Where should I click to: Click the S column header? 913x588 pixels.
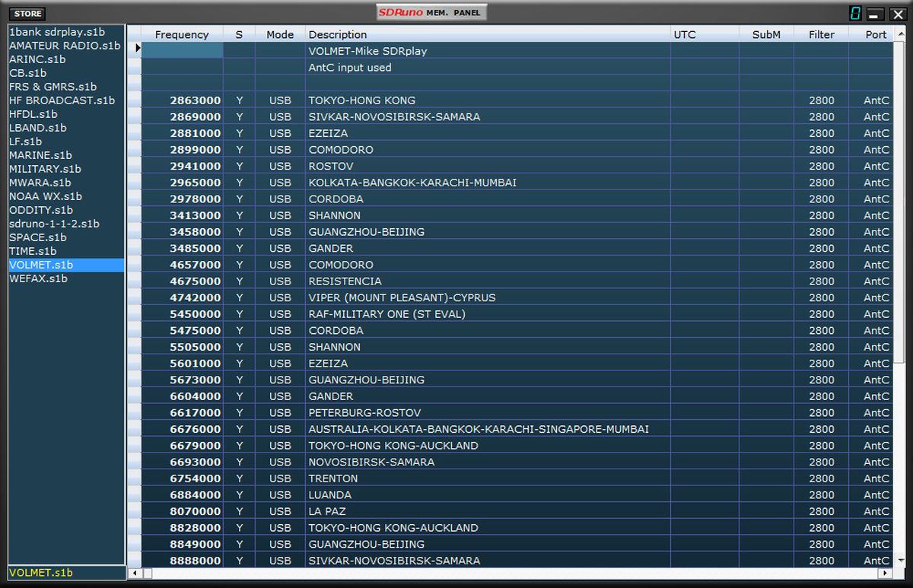coord(239,34)
